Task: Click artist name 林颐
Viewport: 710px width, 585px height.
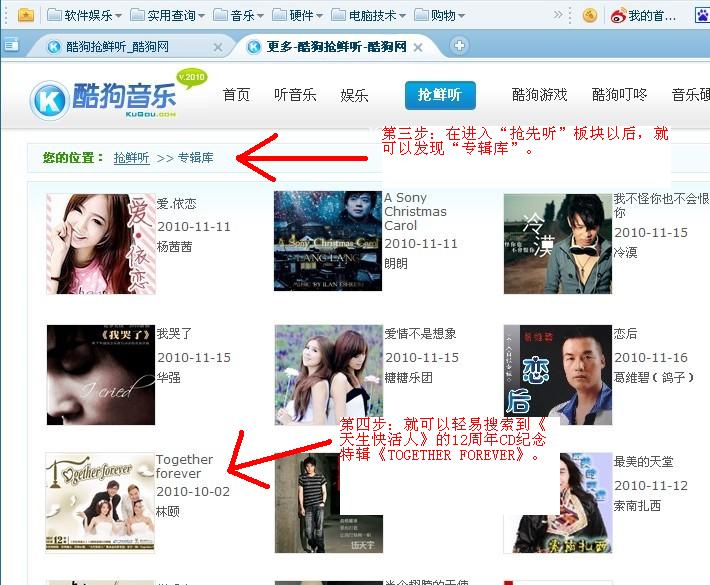Action: pos(168,512)
